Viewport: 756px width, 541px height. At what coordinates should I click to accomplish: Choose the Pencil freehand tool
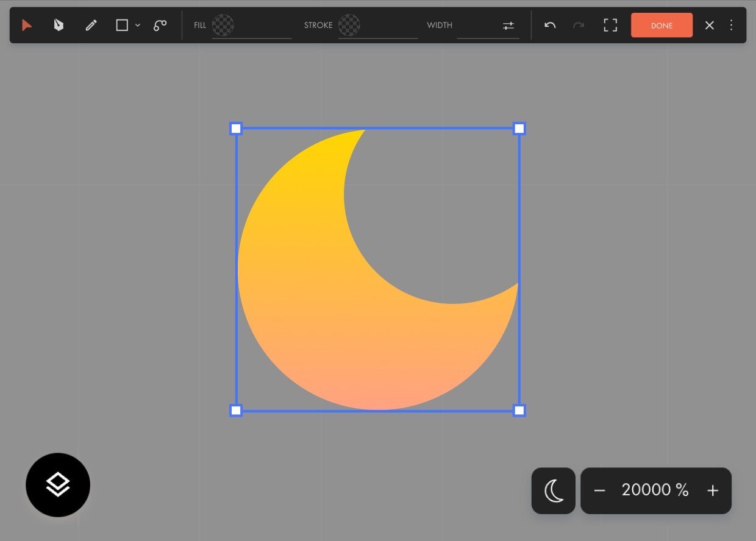tap(91, 25)
